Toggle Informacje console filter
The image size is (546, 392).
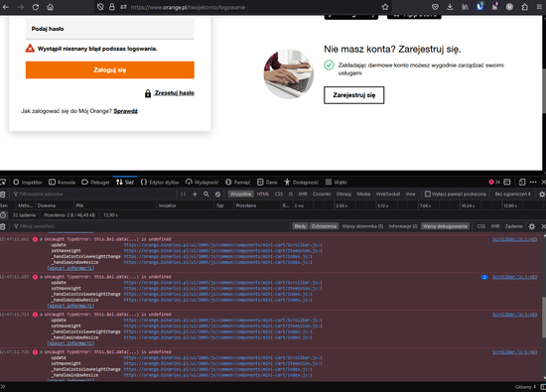403,226
